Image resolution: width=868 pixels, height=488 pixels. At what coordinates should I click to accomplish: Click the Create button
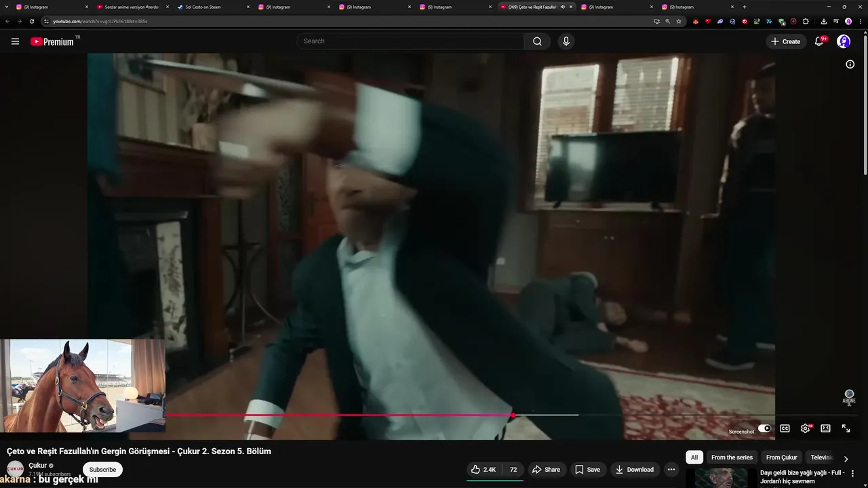pos(785,41)
